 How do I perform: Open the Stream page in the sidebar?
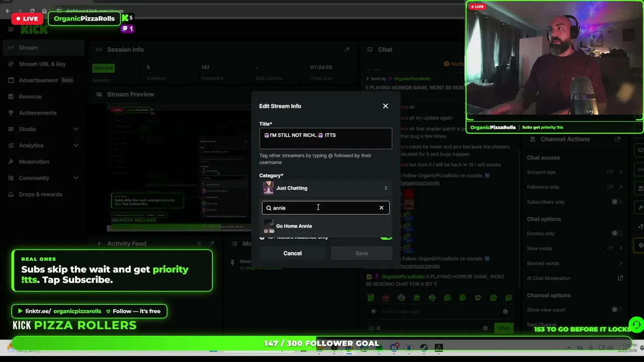tap(42, 48)
